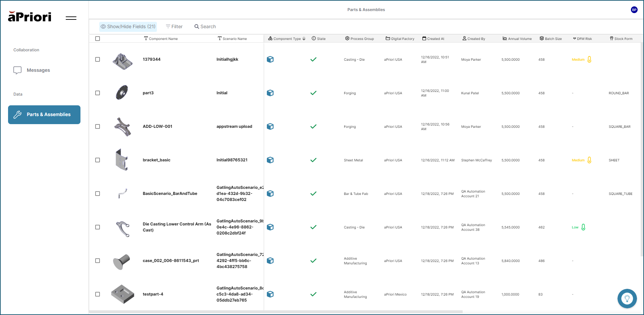The image size is (644, 315).
Task: Click the Search button in toolbar
Action: 205,27
